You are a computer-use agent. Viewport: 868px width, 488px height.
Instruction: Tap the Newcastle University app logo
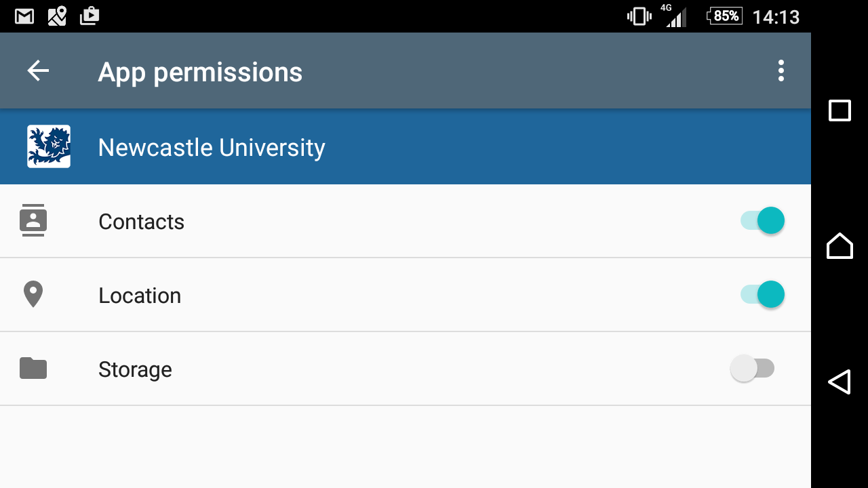[x=49, y=146]
